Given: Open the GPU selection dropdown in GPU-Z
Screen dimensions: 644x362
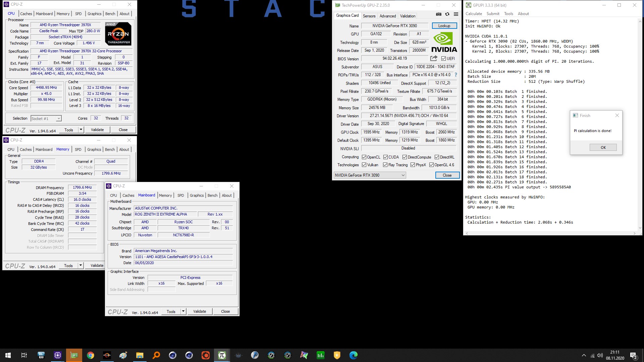Looking at the screenshot, I should pos(370,175).
